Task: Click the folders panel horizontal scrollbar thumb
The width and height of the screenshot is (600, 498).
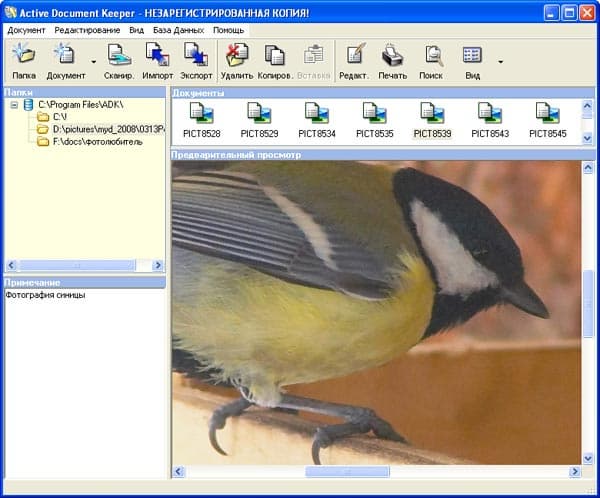Action: (77, 265)
